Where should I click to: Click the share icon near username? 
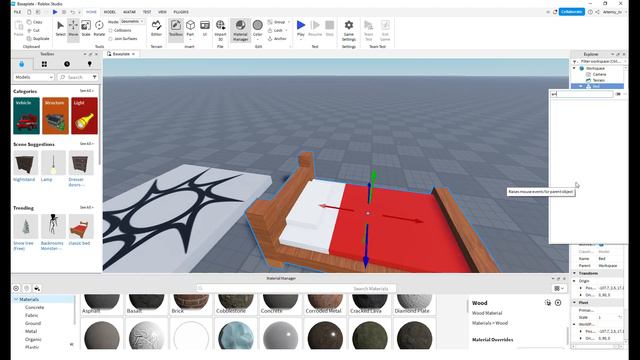click(598, 12)
